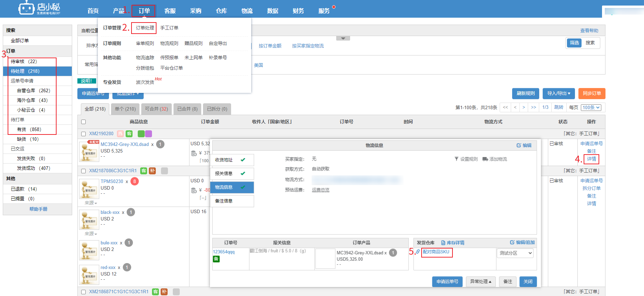Image resolution: width=644 pixels, height=296 pixels.
Task: Tick the checkbox for order XM2187086C3G1C1R1
Action: pyautogui.click(x=83, y=171)
